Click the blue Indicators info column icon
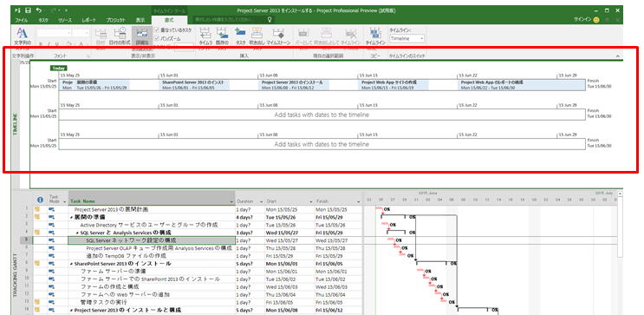 pyautogui.click(x=40, y=200)
